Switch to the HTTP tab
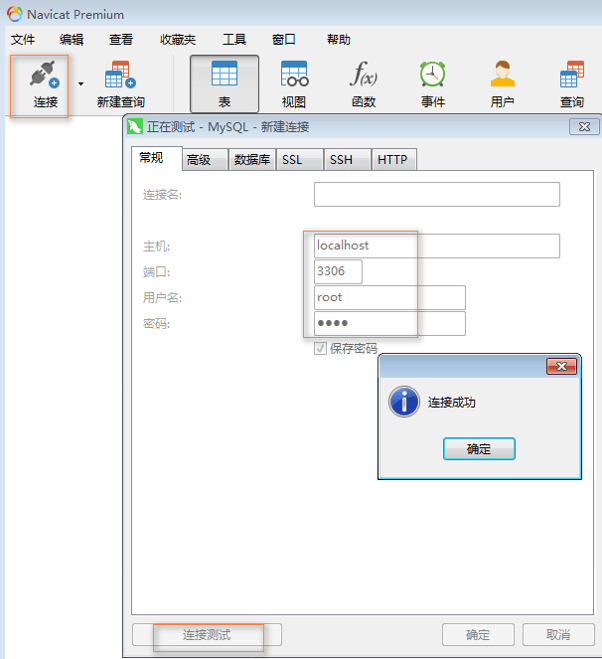Screen dimensions: 602x659 [x=394, y=160]
